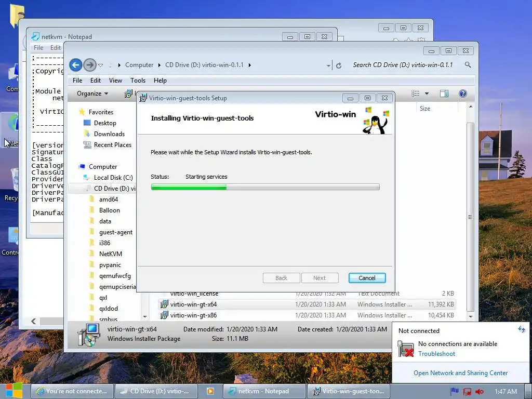
Task: Open the View menu in Explorer
Action: point(115,81)
